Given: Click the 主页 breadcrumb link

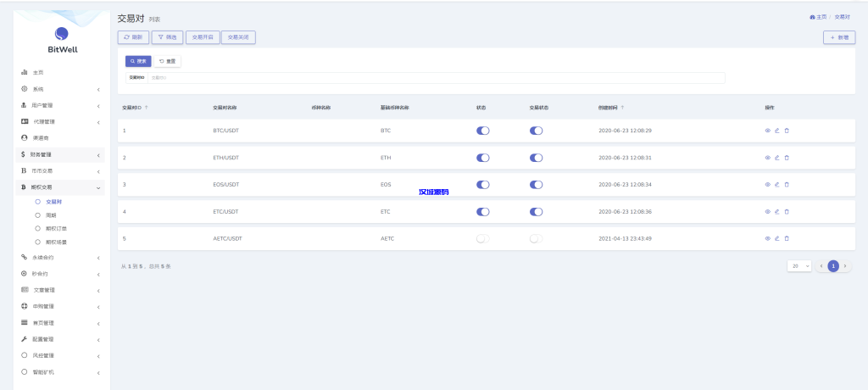Looking at the screenshot, I should [x=818, y=17].
